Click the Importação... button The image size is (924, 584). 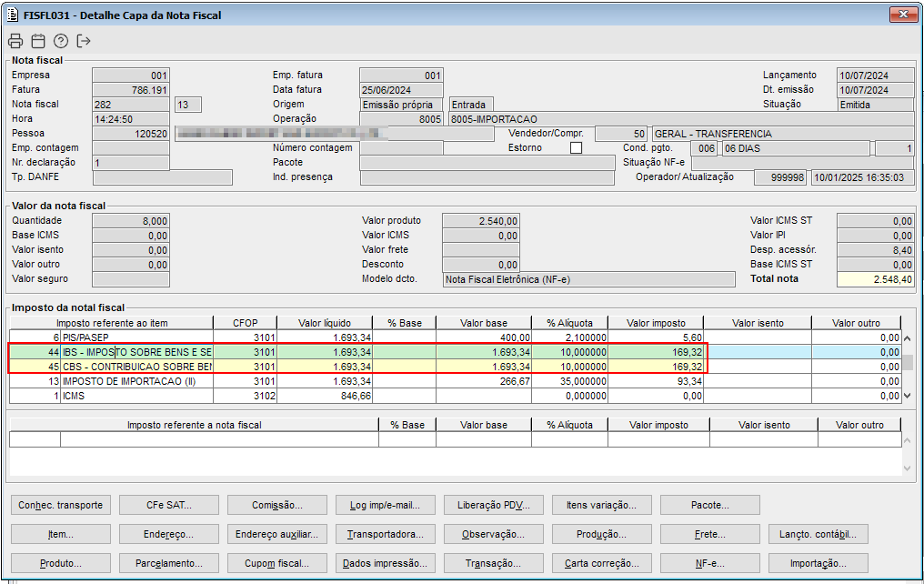(x=819, y=563)
